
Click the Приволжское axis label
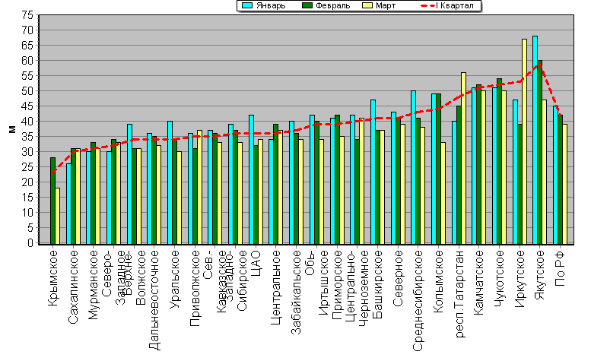pyautogui.click(x=195, y=288)
